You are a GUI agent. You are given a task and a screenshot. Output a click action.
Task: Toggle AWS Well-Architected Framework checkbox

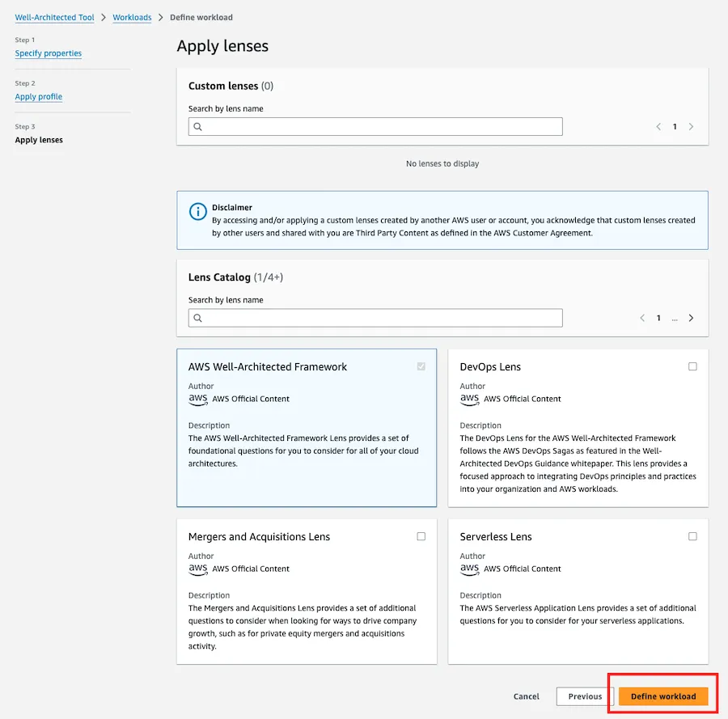(x=421, y=366)
